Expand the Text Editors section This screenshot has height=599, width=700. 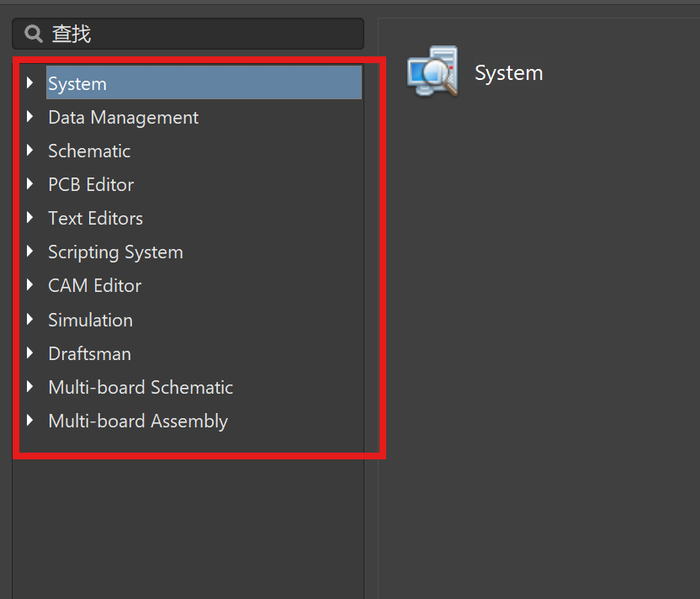(x=30, y=218)
